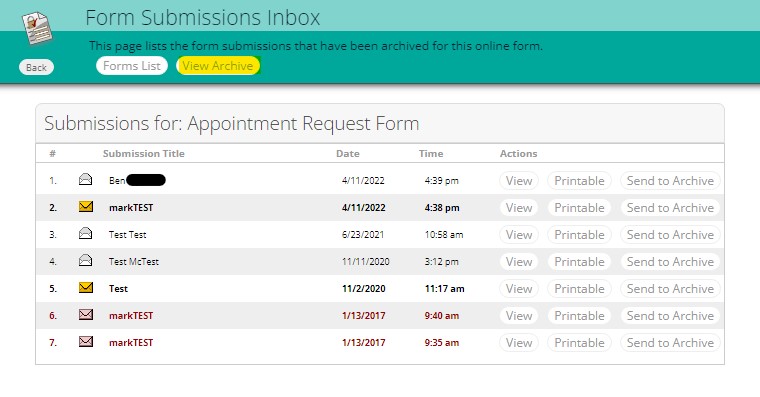The height and width of the screenshot is (397, 760).
Task: Click the Date column header
Action: click(348, 154)
